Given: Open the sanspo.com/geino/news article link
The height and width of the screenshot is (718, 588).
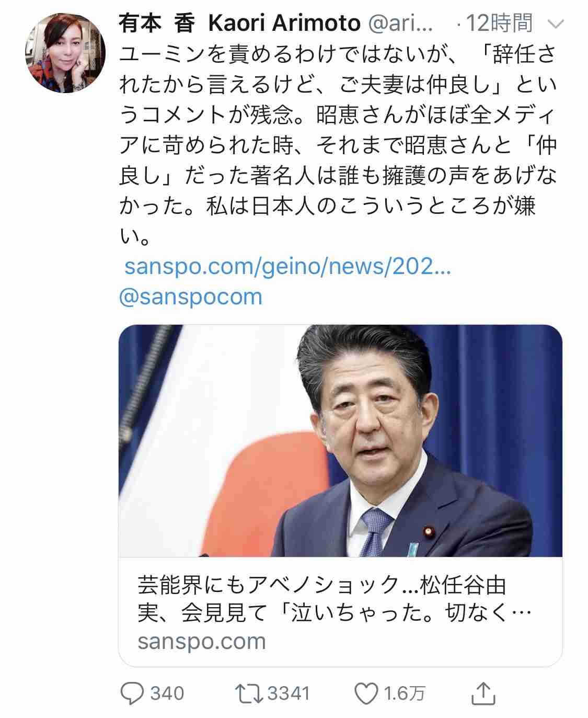Looking at the screenshot, I should [287, 266].
